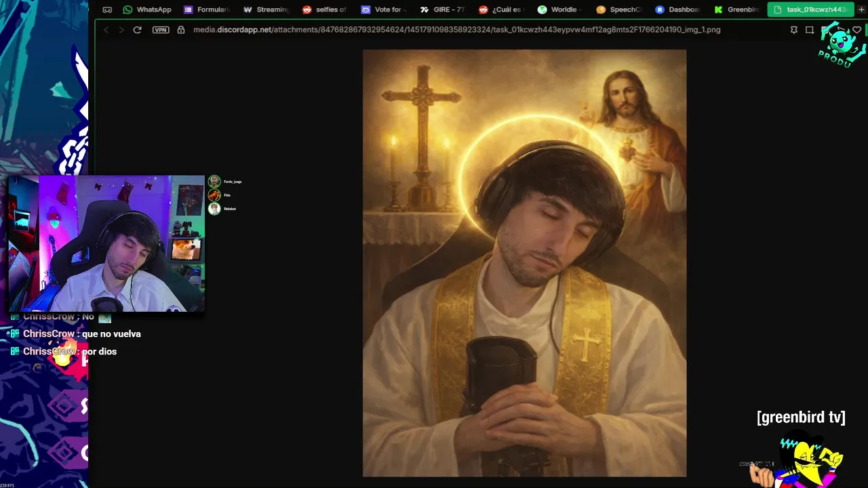The image size is (868, 488).
Task: Click the media.discordapp.net address bar URL
Action: [x=456, y=30]
